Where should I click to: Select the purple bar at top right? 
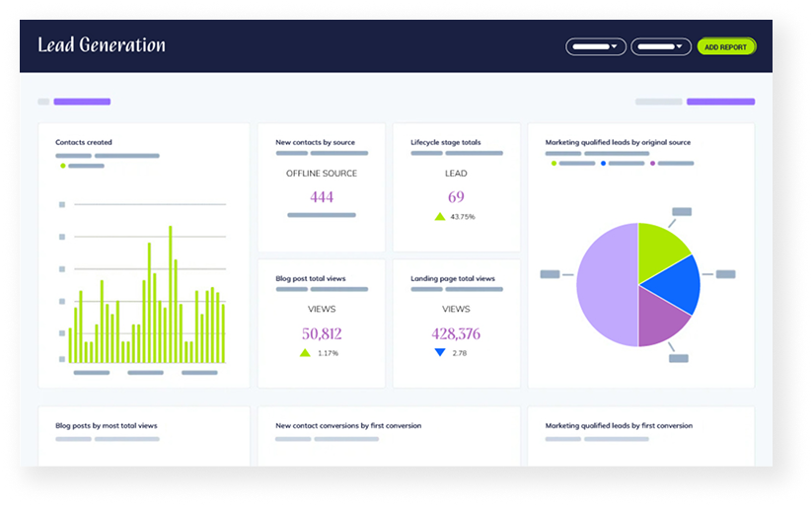click(720, 102)
